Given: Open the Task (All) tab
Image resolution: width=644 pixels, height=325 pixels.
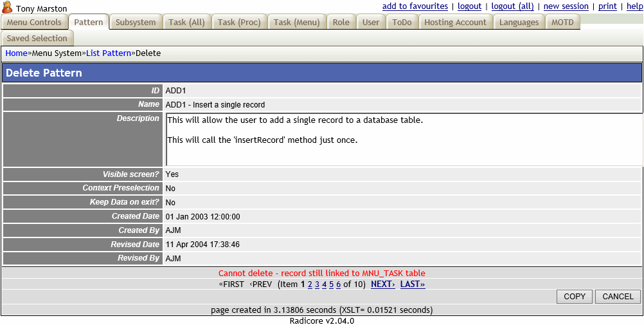Looking at the screenshot, I should [186, 23].
